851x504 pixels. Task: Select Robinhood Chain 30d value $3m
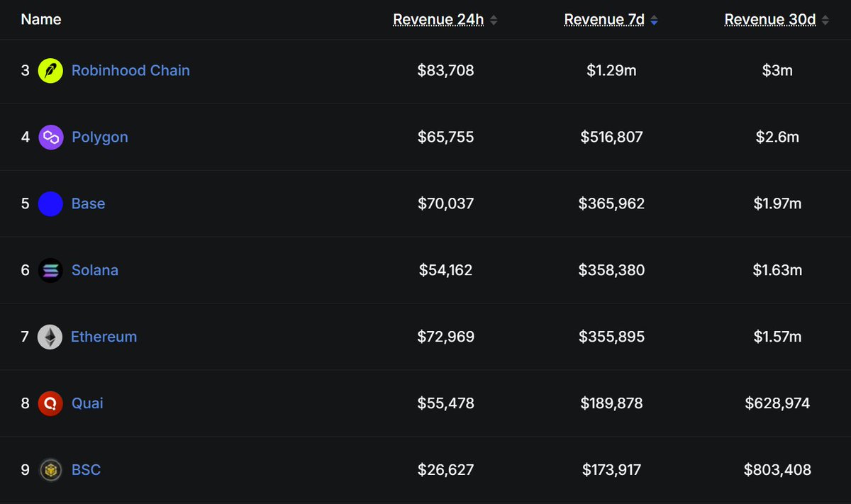click(777, 71)
